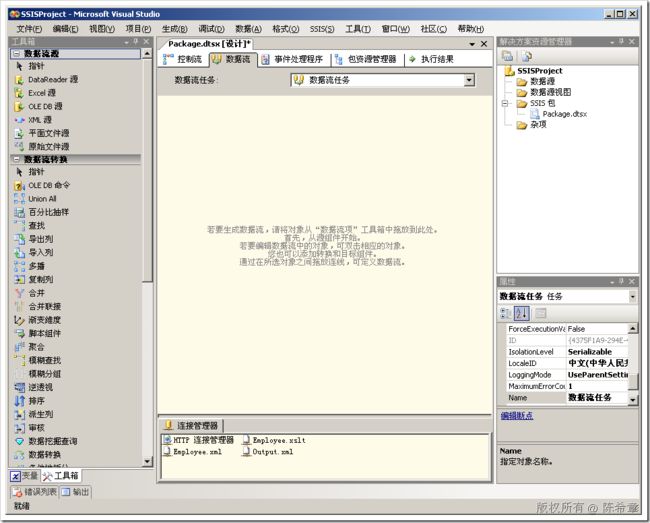
Task: Pick the Excel 源 source icon
Action: coord(19,93)
